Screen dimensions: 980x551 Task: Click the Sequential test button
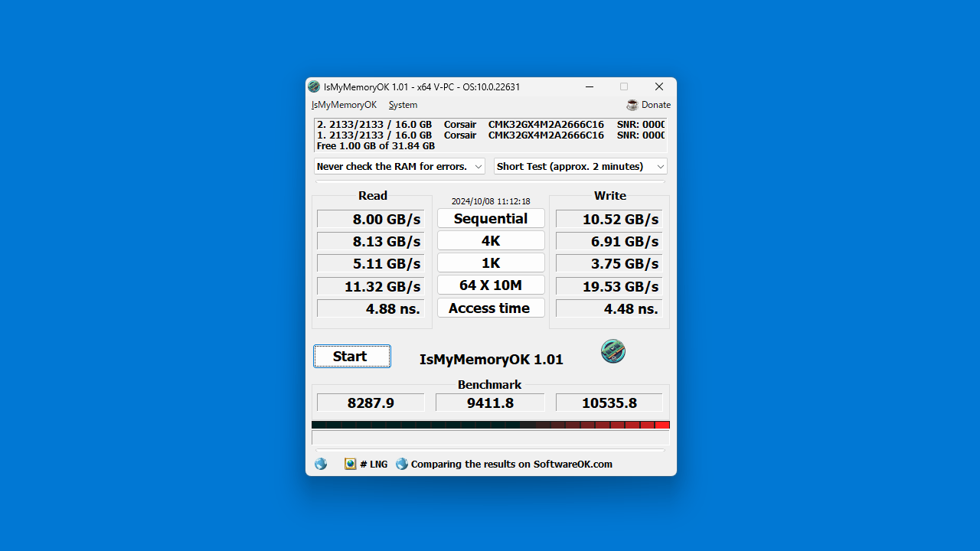491,218
